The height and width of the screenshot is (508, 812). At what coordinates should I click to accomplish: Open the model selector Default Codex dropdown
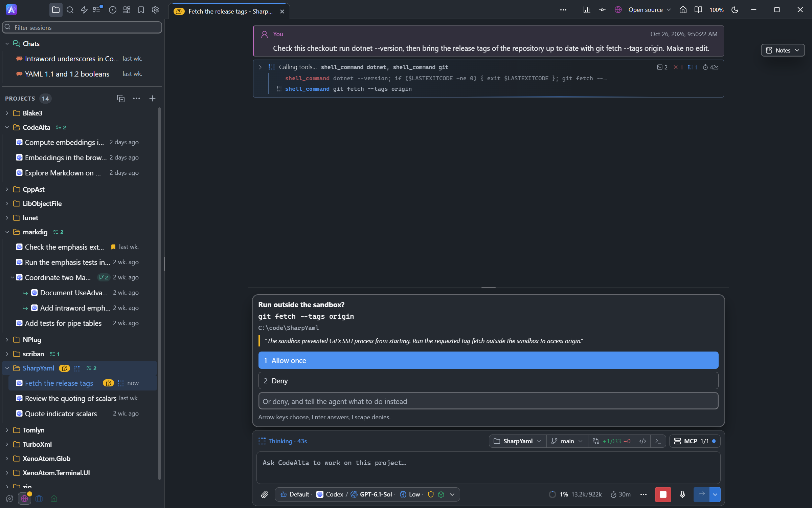[367, 494]
